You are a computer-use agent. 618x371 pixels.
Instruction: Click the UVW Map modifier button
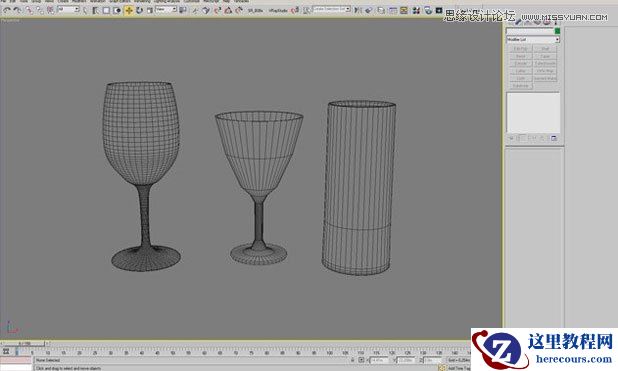[x=545, y=71]
